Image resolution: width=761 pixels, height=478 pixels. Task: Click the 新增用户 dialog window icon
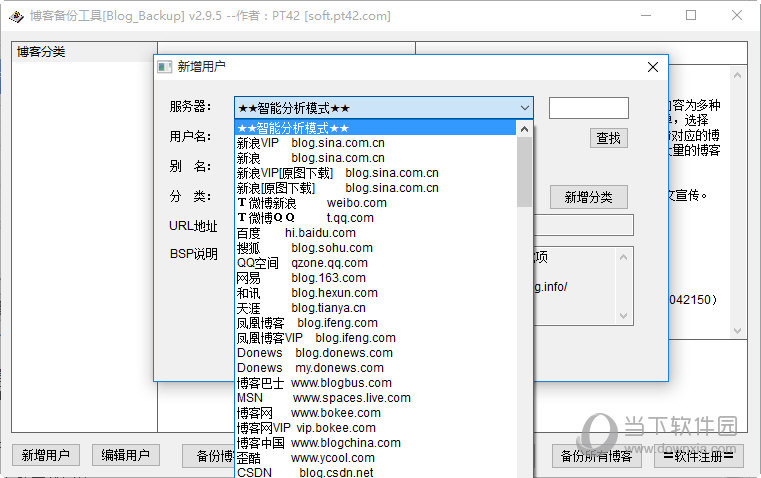[165, 66]
